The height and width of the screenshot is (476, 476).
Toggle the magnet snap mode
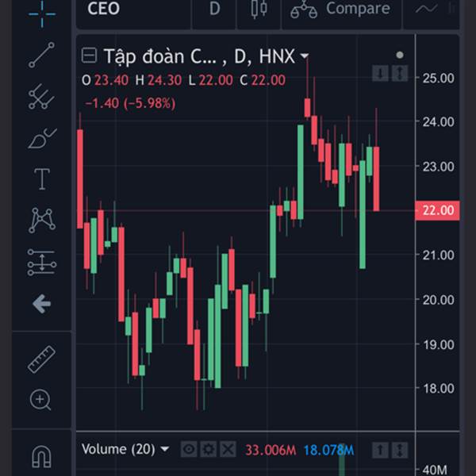[41, 456]
